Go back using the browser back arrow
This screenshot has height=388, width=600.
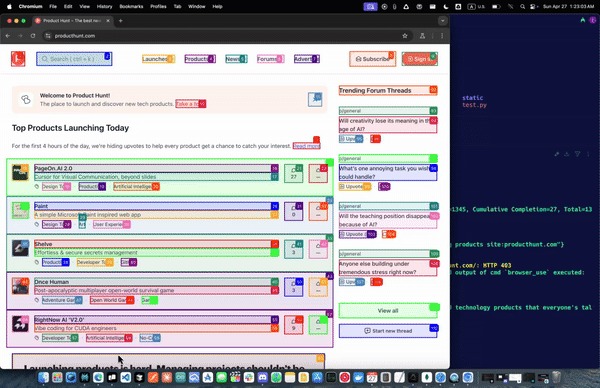click(8, 36)
